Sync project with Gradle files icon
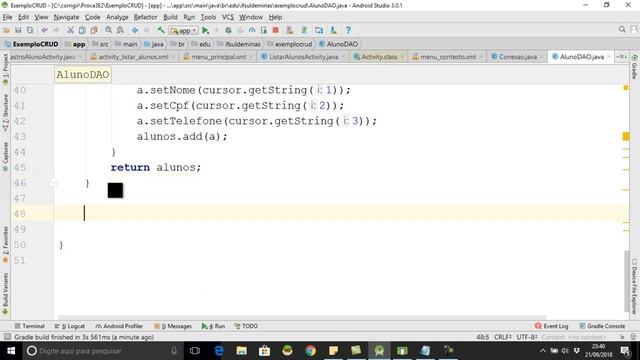The height and width of the screenshot is (360, 640). tap(304, 30)
